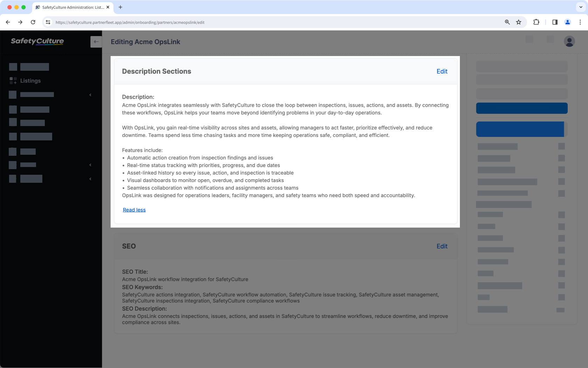Click 'Automatic action creation from inspection findings' bullet
The width and height of the screenshot is (588, 368).
(x=200, y=158)
